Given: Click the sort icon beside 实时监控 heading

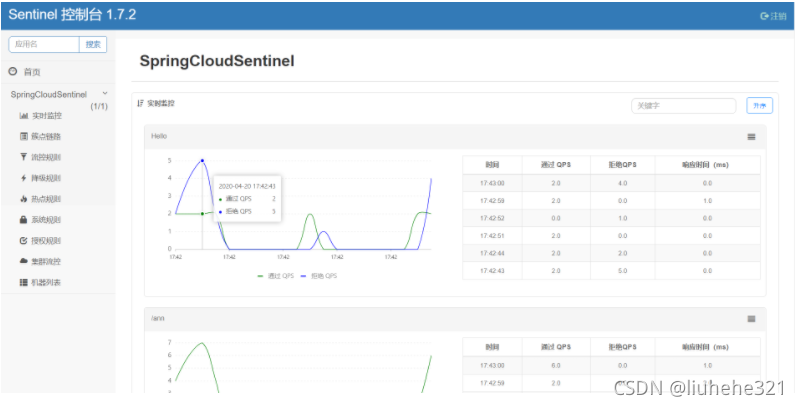Looking at the screenshot, I should point(140,103).
